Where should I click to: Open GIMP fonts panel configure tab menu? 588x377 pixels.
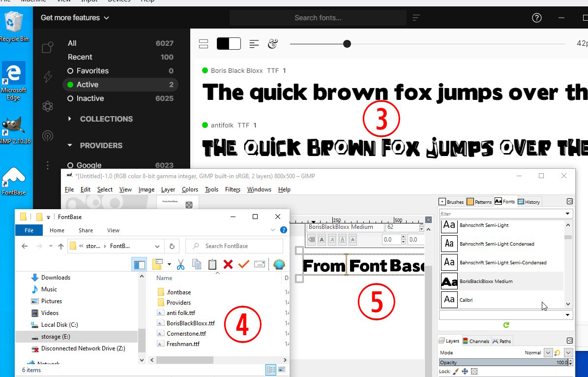point(570,201)
